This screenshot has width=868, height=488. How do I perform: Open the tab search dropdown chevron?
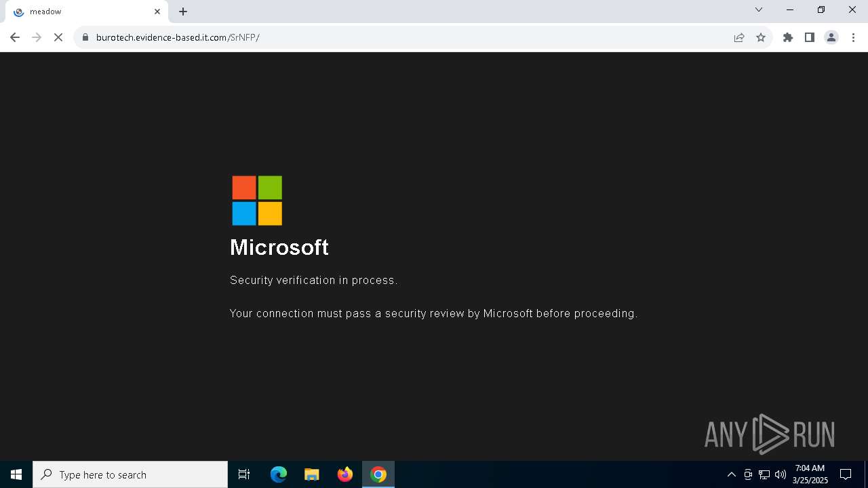point(759,9)
